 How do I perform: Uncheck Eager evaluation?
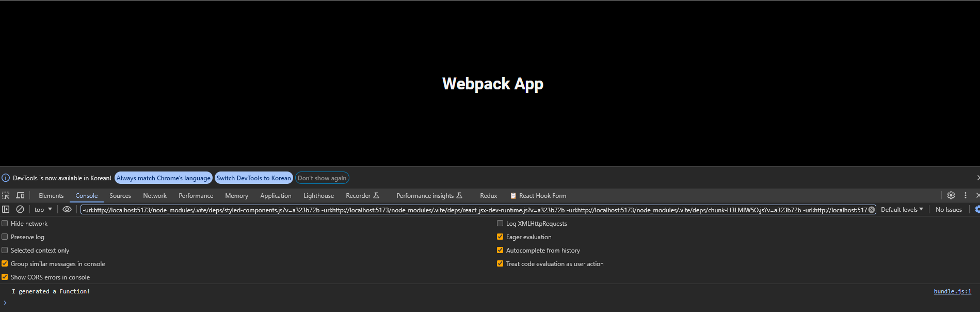point(500,237)
